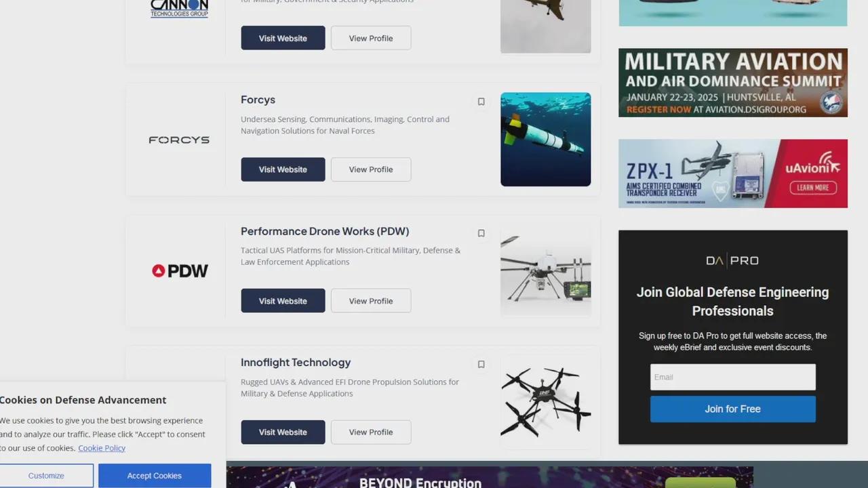
Task: Open the Cookie Policy link
Action: coord(102,448)
